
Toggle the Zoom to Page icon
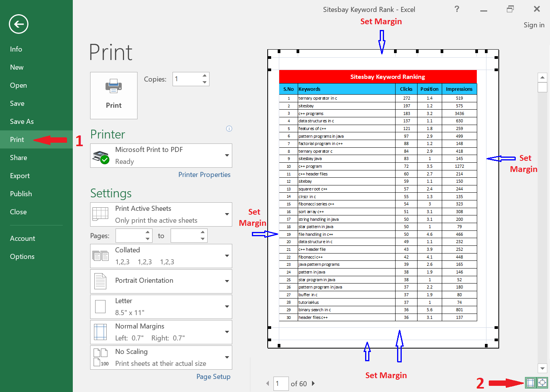pyautogui.click(x=542, y=382)
